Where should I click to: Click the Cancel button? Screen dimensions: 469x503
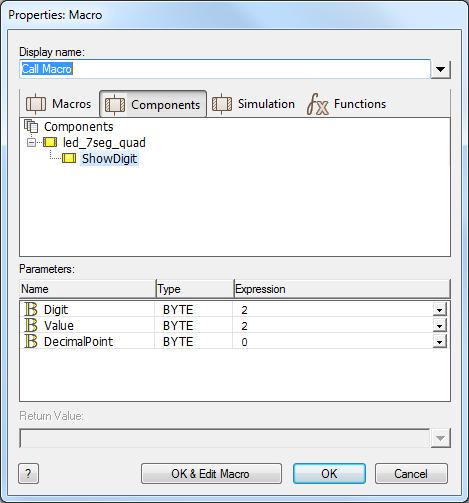coord(411,473)
